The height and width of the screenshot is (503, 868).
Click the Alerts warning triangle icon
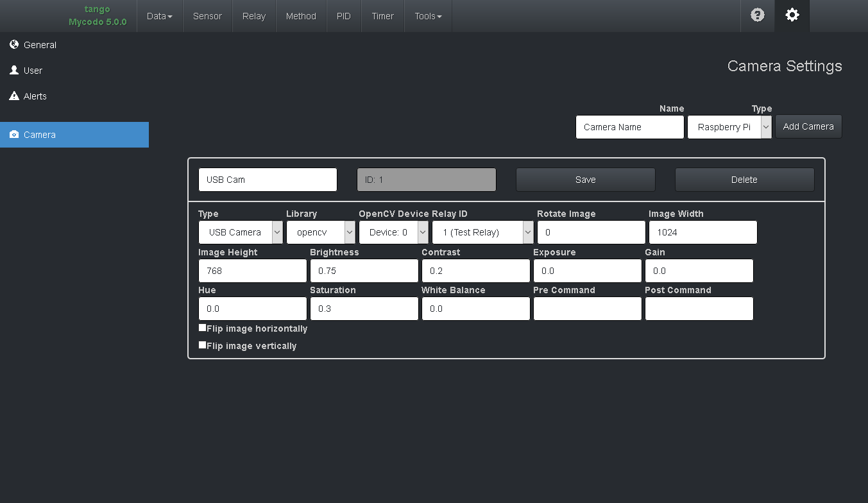click(x=13, y=96)
